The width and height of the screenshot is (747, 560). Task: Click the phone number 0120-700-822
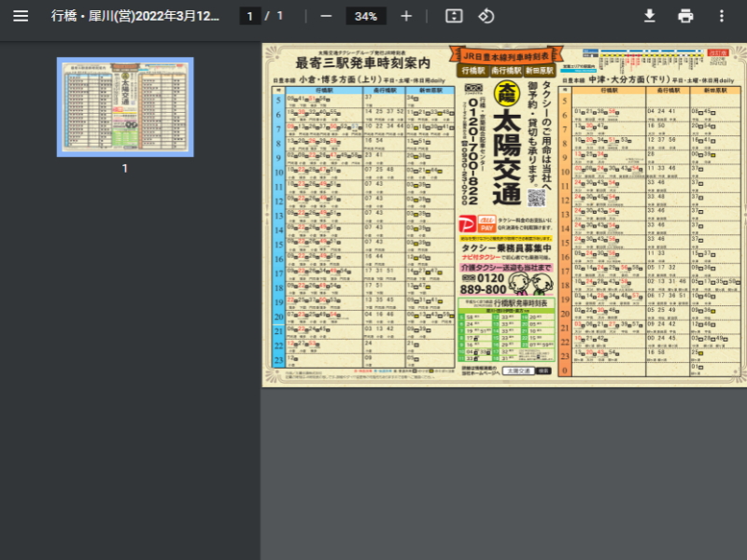coord(473,150)
